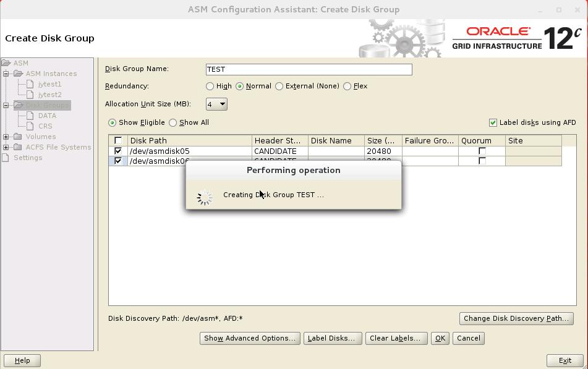Select the Flex redundancy option

click(347, 87)
